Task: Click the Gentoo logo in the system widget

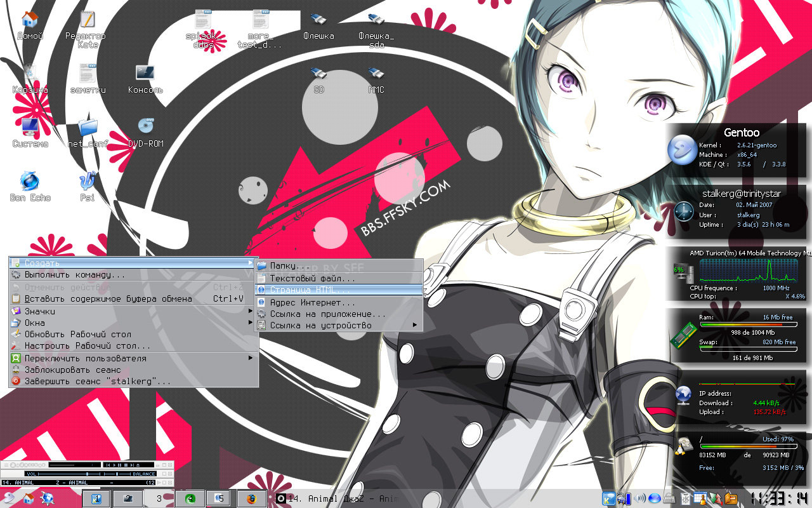Action: tap(682, 150)
